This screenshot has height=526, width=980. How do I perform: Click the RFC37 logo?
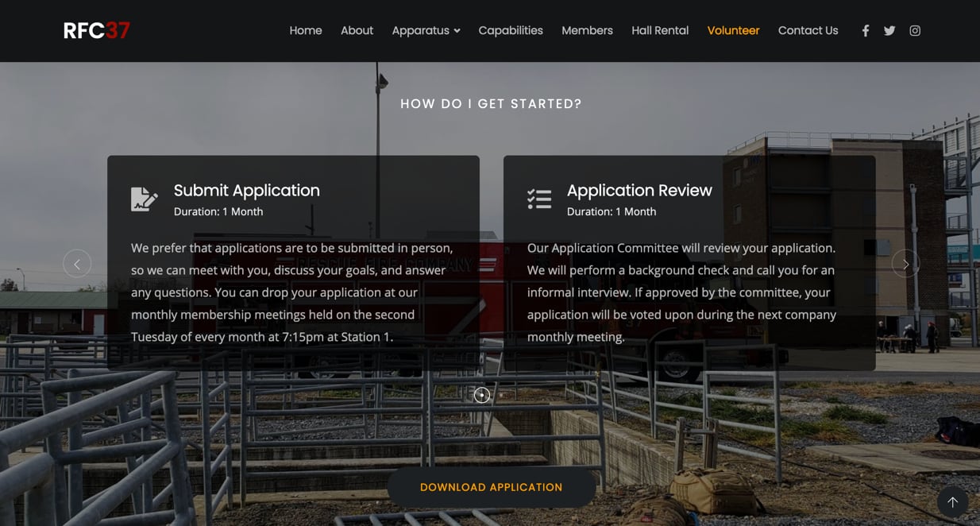[97, 31]
